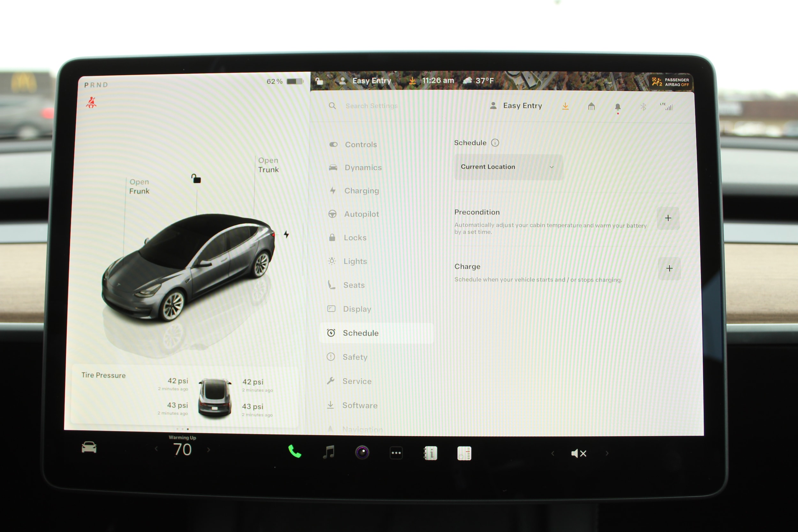Viewport: 798px width, 532px height.
Task: Toggle the charge port lightning bolt
Action: tap(286, 234)
